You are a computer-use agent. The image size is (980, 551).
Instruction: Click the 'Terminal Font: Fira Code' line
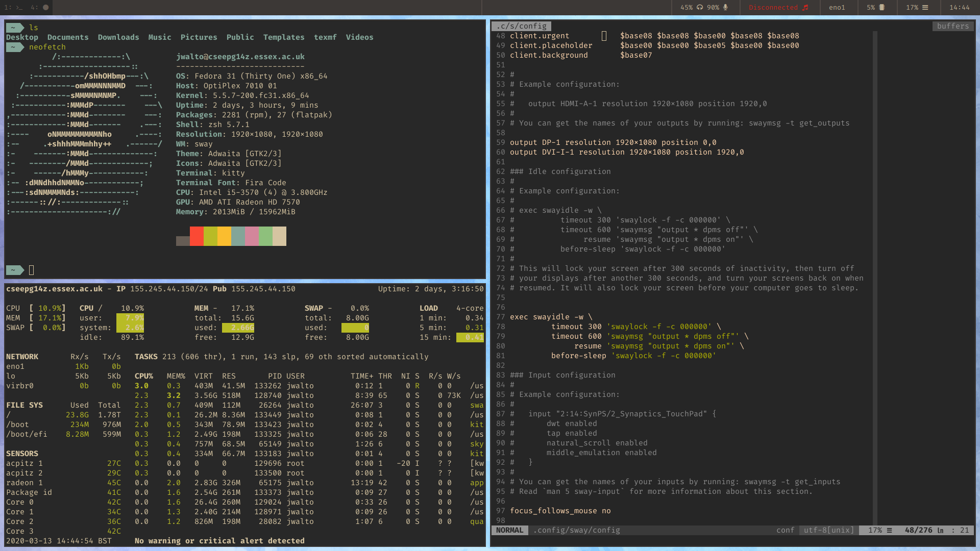(x=231, y=183)
